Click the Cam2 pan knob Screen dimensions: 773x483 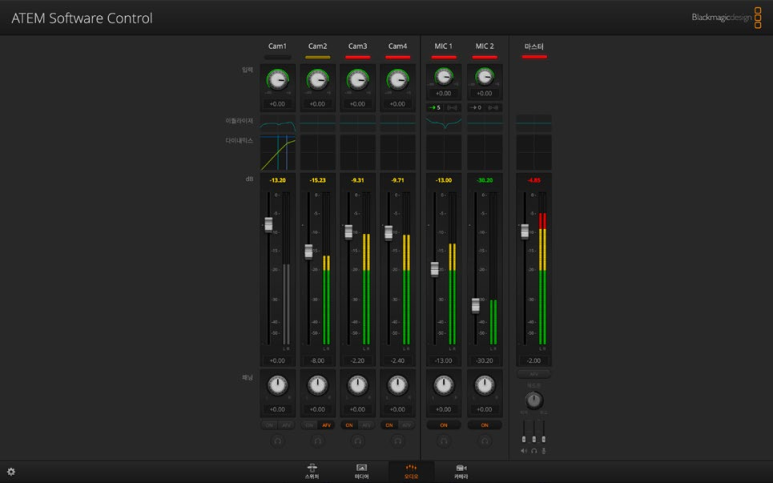pos(317,385)
